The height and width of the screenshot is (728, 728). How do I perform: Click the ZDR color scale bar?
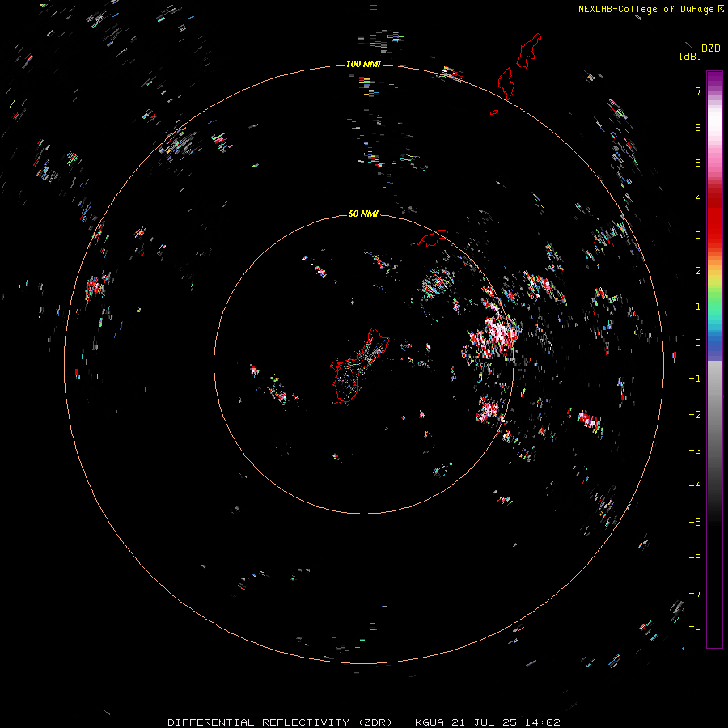tap(714, 359)
